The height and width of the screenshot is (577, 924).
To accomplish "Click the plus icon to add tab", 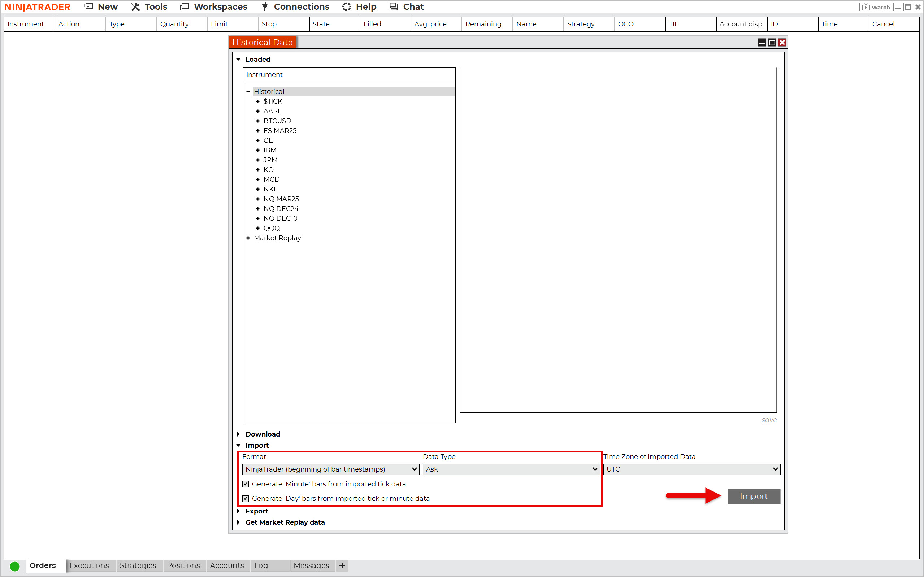I will coord(342,565).
